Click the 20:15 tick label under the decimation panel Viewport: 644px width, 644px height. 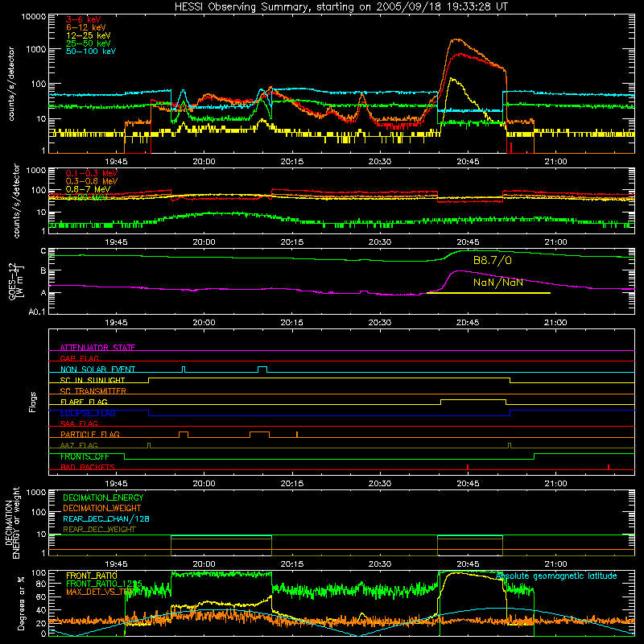pos(292,564)
